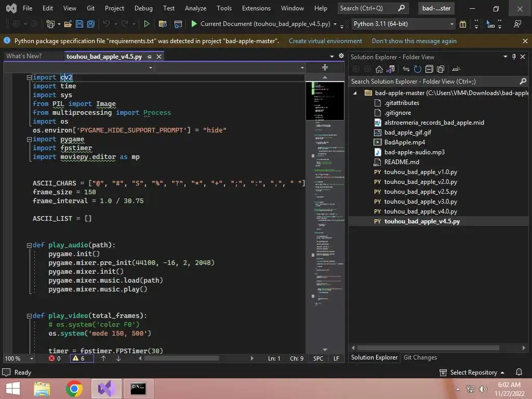Open File Explorer from the taskbar
The width and height of the screenshot is (532, 399).
click(x=42, y=389)
